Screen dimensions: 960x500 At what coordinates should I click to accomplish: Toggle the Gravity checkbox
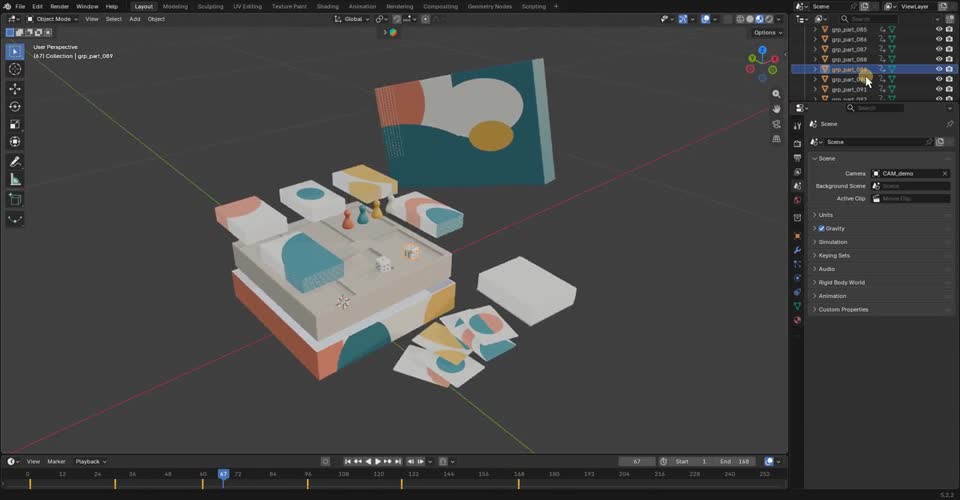coord(822,228)
